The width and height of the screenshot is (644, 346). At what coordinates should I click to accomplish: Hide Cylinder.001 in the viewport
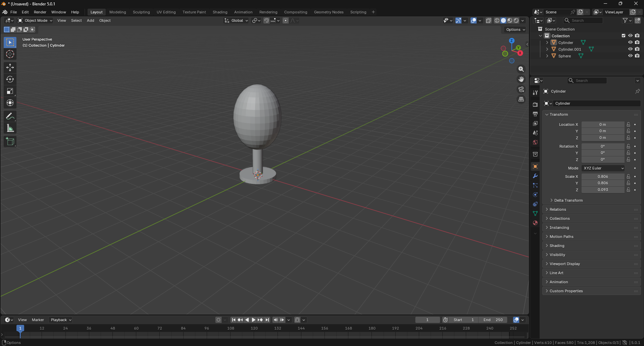(x=630, y=49)
